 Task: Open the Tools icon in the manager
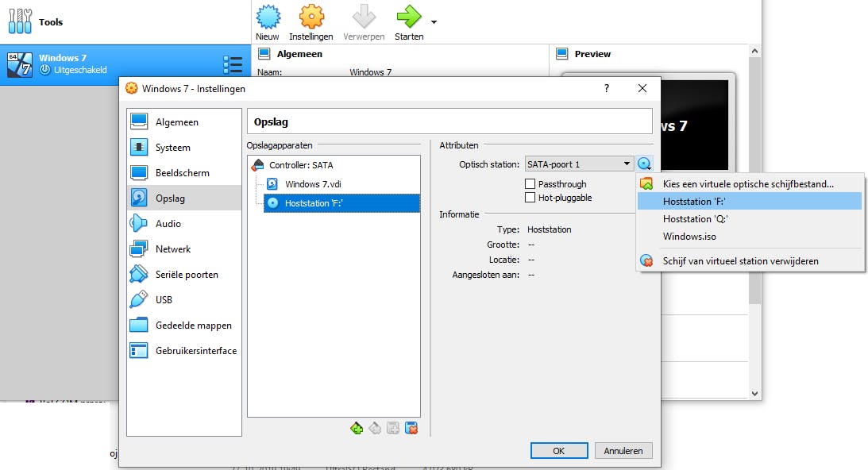(20, 21)
